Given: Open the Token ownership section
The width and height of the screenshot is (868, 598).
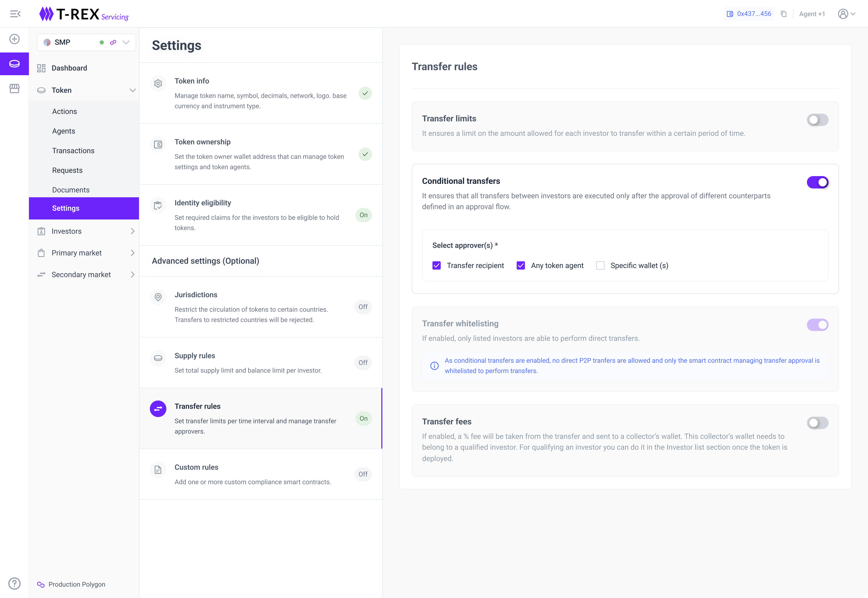Looking at the screenshot, I should pos(261,154).
